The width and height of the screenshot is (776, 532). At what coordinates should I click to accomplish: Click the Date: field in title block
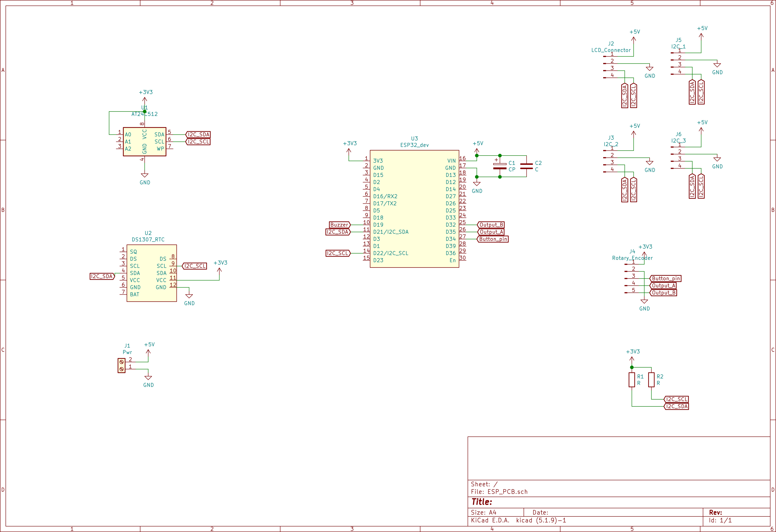click(540, 512)
